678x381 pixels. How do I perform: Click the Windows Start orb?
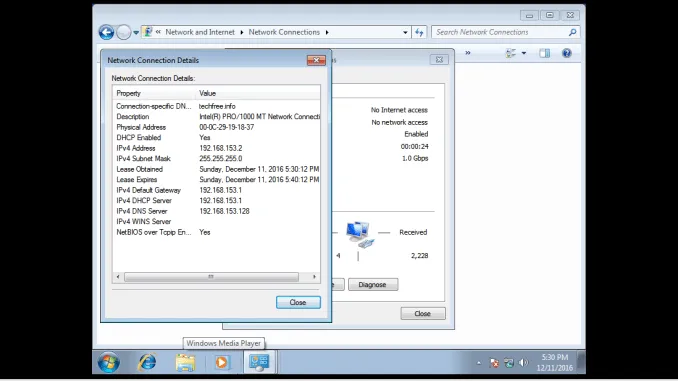(109, 362)
